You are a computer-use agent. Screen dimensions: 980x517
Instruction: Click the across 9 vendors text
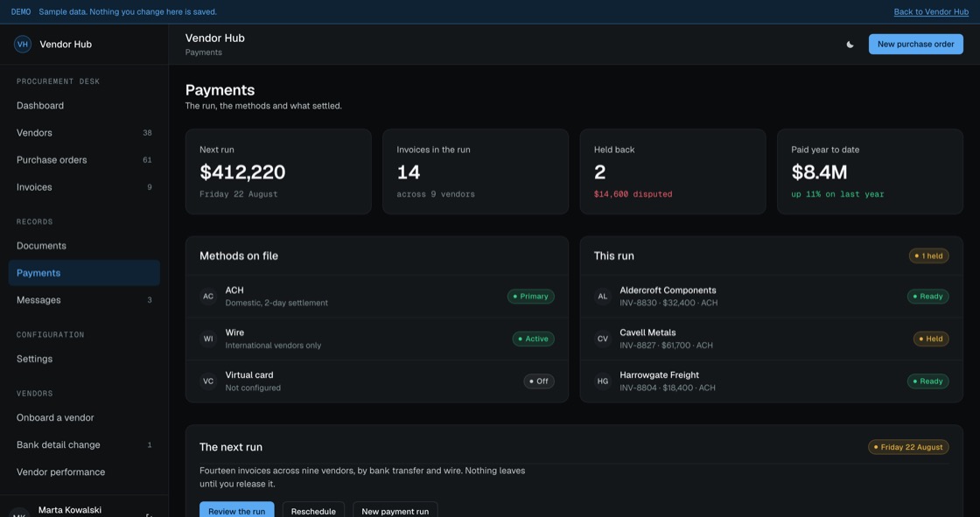pos(436,194)
